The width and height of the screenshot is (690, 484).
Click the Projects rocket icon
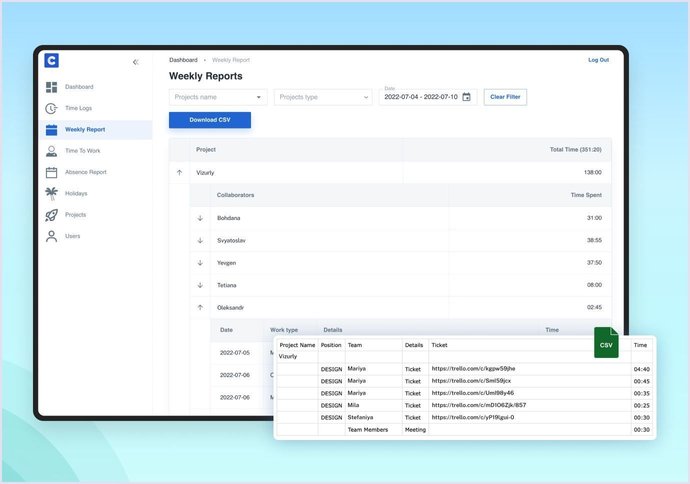[51, 215]
